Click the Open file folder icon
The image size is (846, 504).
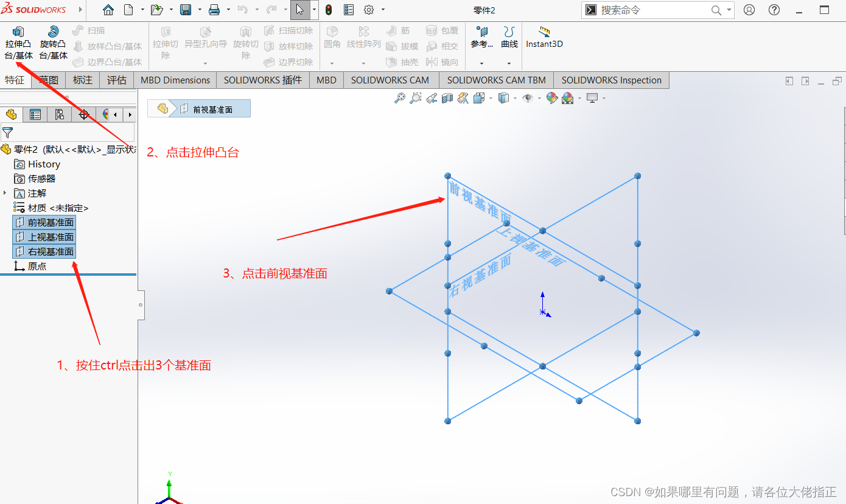click(156, 10)
